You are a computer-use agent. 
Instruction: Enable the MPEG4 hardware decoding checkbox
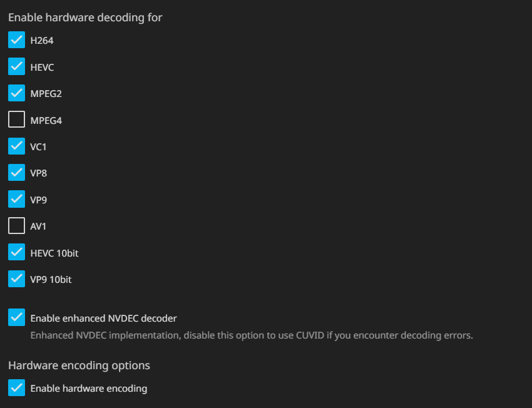[x=16, y=120]
